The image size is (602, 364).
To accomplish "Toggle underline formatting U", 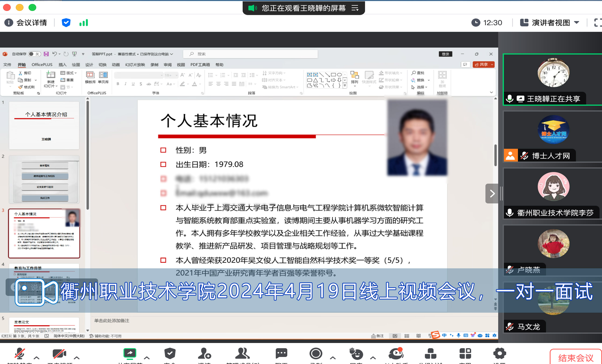I will (133, 84).
